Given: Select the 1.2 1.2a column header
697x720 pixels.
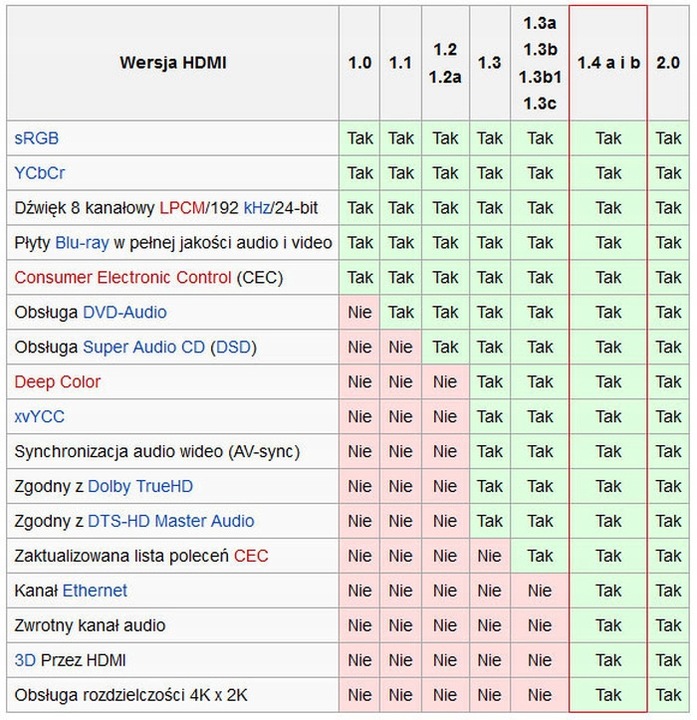Looking at the screenshot, I should pyautogui.click(x=445, y=62).
